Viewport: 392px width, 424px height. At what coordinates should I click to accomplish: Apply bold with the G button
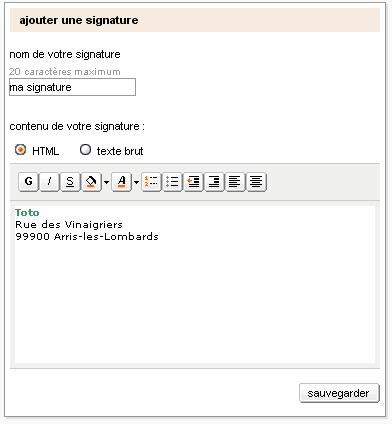pyautogui.click(x=29, y=182)
